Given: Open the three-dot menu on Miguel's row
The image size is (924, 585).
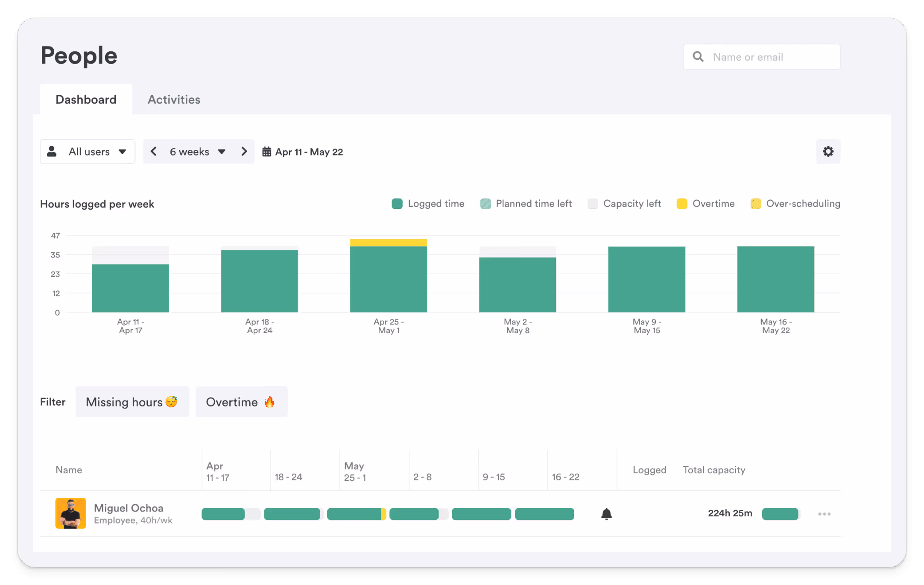Looking at the screenshot, I should pos(824,514).
